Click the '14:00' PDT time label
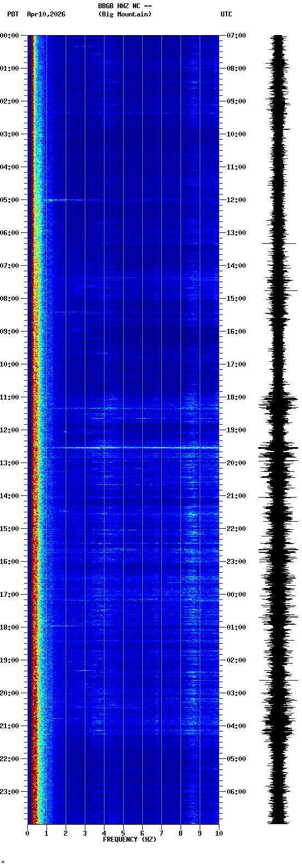302x868 pixels. (10, 496)
